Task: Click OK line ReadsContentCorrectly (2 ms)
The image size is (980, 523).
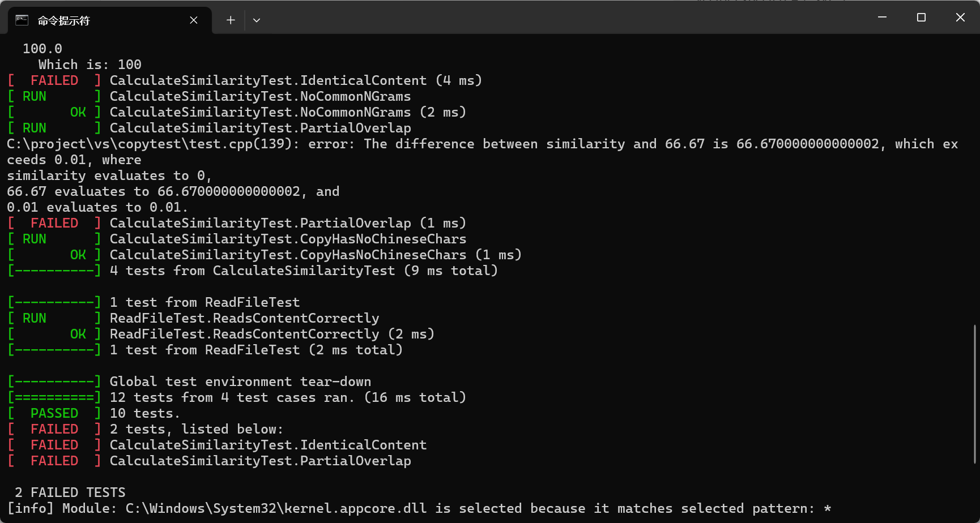Action: pos(221,334)
